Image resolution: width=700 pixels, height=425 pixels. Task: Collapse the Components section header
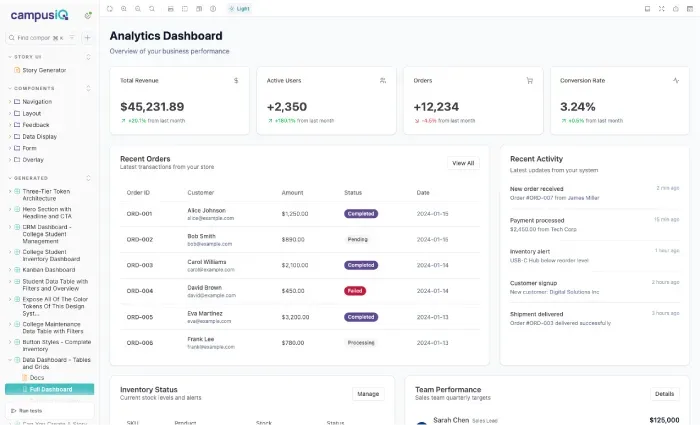tap(34, 88)
